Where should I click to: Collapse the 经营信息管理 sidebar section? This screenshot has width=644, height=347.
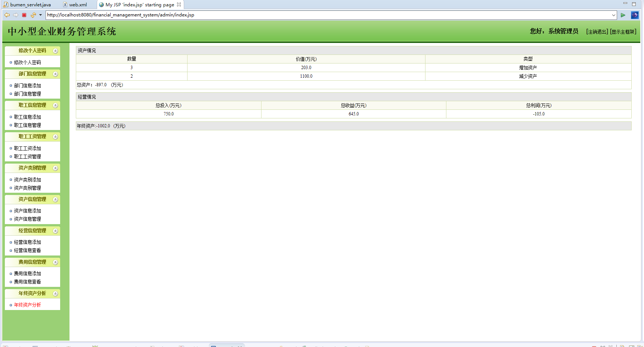point(55,231)
